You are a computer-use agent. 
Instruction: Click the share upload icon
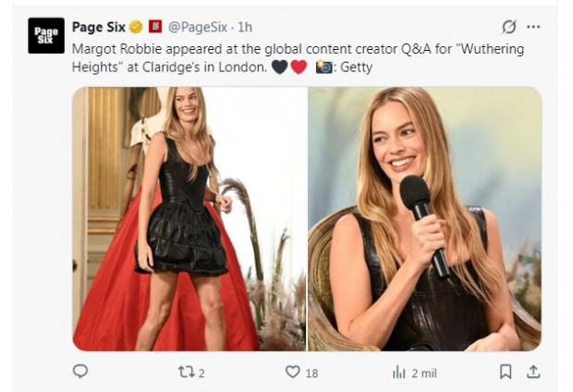click(533, 372)
